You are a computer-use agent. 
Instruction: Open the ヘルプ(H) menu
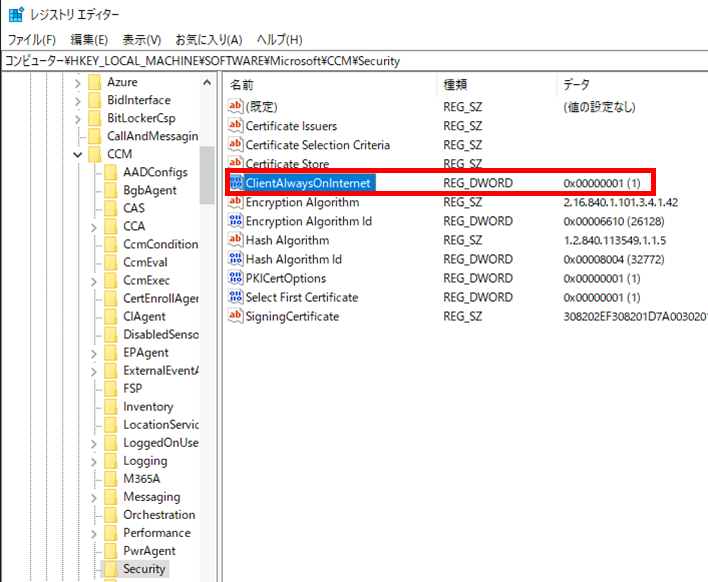(x=279, y=40)
